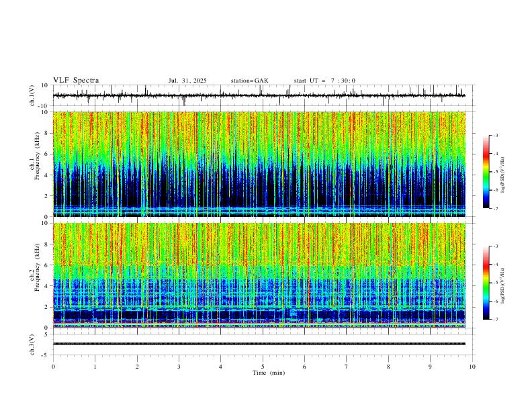
Task: Click the '6' kHz tick on ch.2 spectrogram axis
Action: tap(47, 265)
